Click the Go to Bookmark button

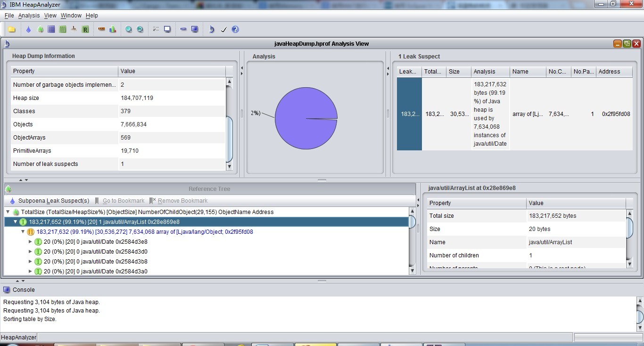119,201
